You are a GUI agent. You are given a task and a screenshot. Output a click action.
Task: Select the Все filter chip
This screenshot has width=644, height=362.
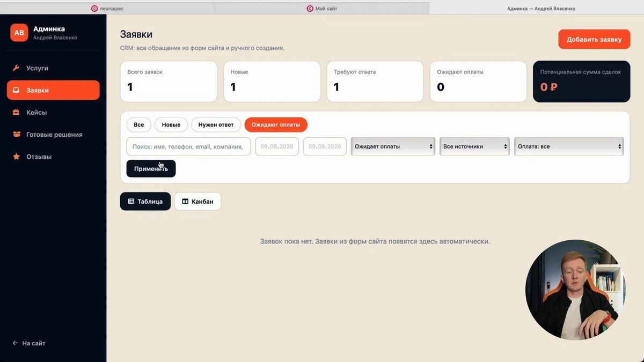[x=139, y=125]
